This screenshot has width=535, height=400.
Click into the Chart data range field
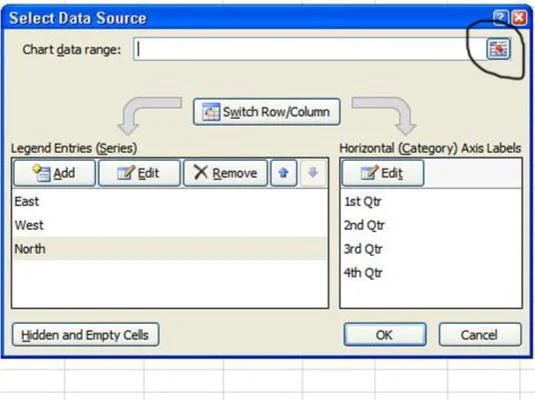(x=309, y=49)
